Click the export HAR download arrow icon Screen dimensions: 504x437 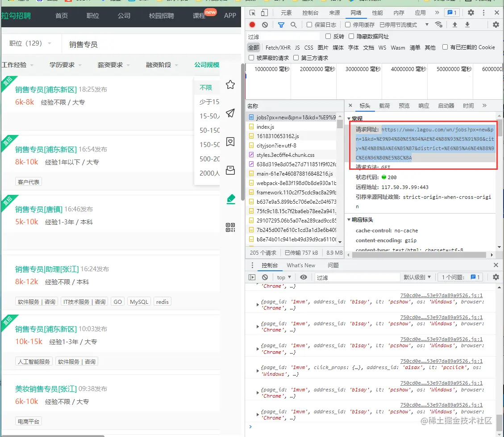467,25
